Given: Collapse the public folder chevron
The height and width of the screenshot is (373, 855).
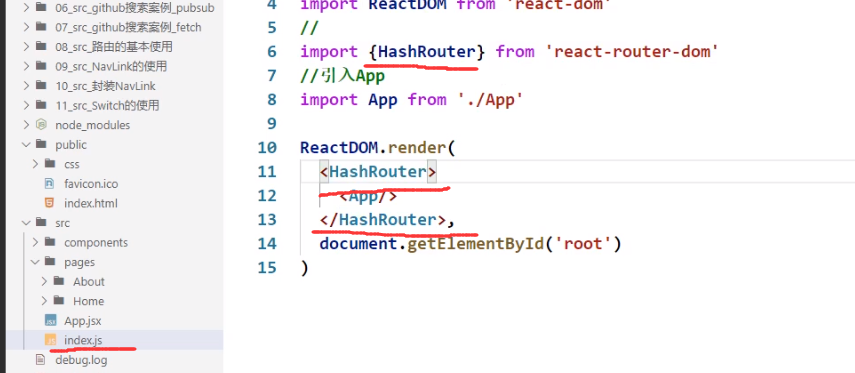Looking at the screenshot, I should [26, 145].
